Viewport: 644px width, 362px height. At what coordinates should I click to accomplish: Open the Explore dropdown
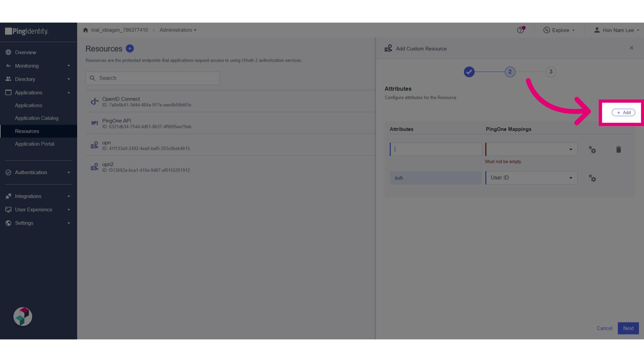click(x=559, y=30)
